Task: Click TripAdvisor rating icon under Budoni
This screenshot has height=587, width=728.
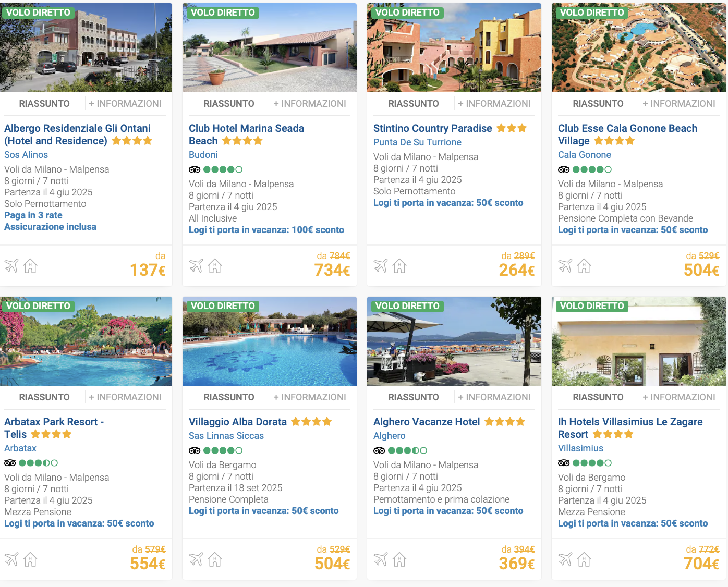Action: 215,169
